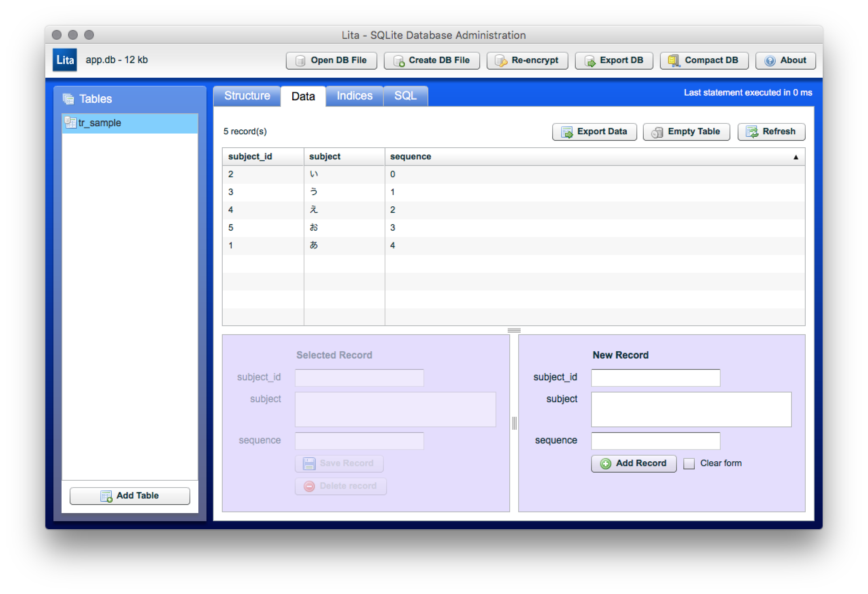View the Indices tab

click(x=354, y=96)
